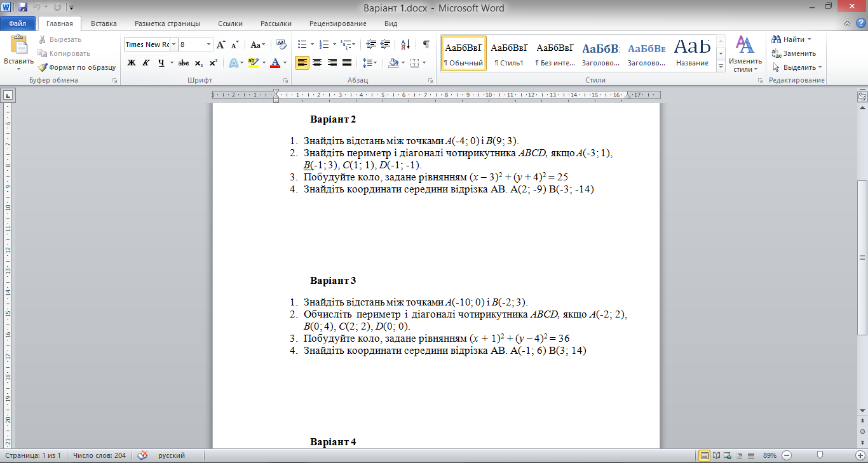This screenshot has height=463, width=868.
Task: Open Change Styles (Изменить стили)
Action: tap(745, 53)
